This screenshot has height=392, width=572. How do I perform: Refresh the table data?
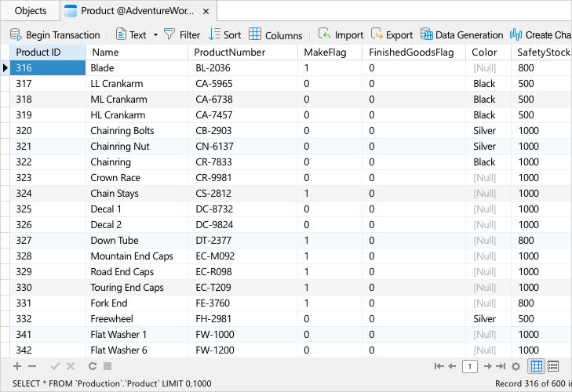pyautogui.click(x=93, y=366)
